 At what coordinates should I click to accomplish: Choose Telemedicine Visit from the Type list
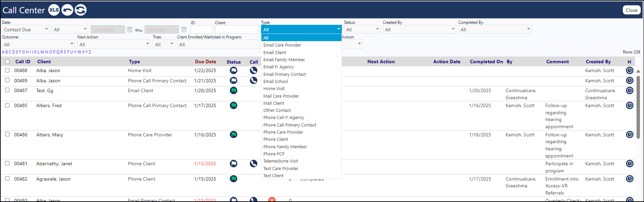[301, 161]
